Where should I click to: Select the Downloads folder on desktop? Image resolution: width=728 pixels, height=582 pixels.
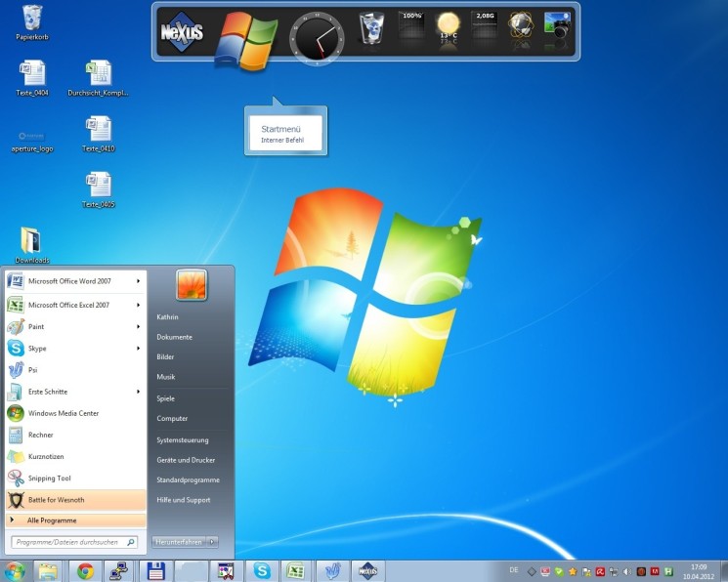coord(32,245)
